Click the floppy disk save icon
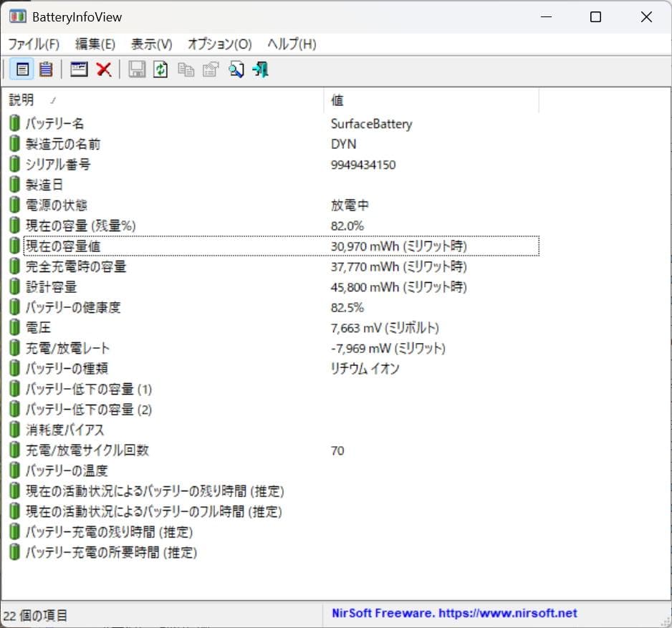Viewport: 672px width, 628px height. click(137, 69)
